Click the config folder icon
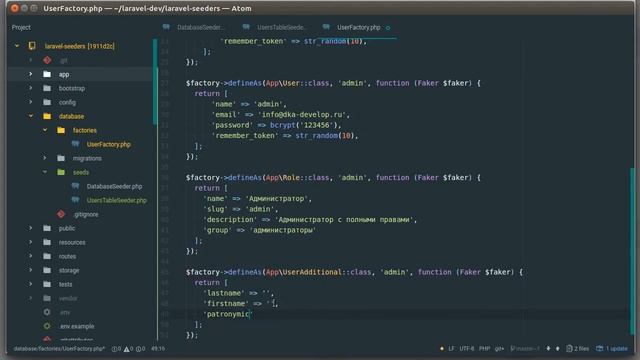Image resolution: width=640 pixels, height=360 pixels. pyautogui.click(x=47, y=102)
